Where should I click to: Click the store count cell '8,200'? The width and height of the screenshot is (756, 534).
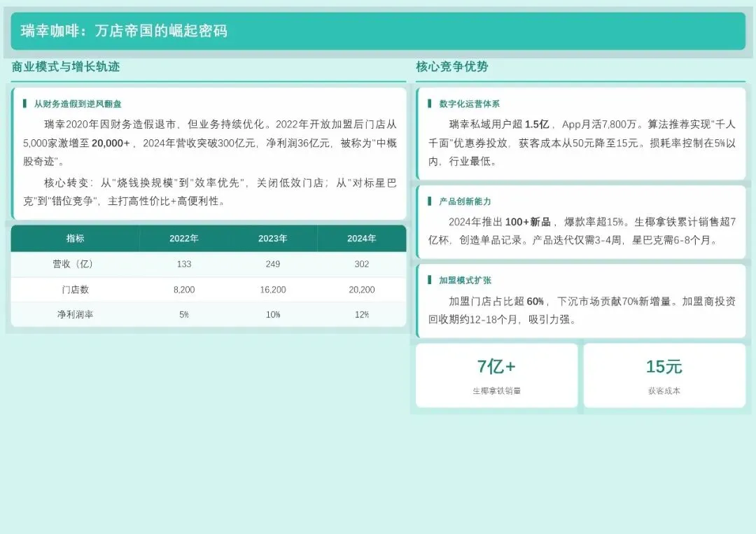tap(184, 290)
